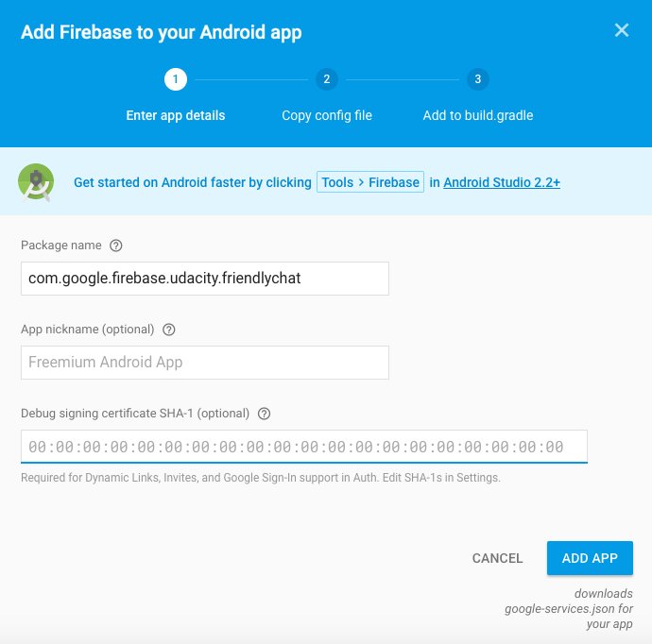Click the ADD APP button
Viewport: 652px width, 644px height.
click(590, 558)
